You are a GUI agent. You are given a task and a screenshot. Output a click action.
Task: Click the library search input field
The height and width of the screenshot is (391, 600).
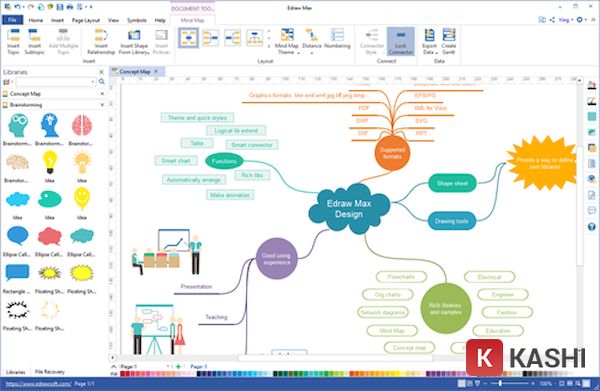coord(55,81)
